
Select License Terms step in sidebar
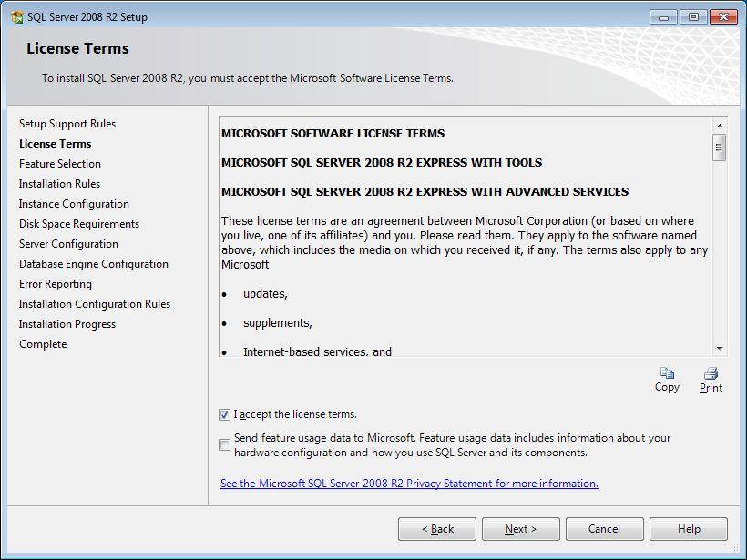click(56, 144)
